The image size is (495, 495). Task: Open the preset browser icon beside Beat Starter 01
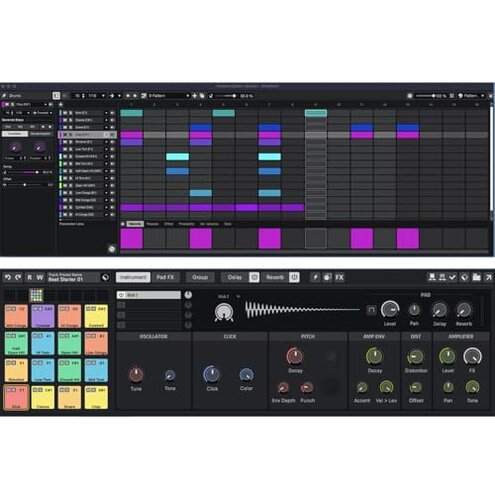coord(105,277)
